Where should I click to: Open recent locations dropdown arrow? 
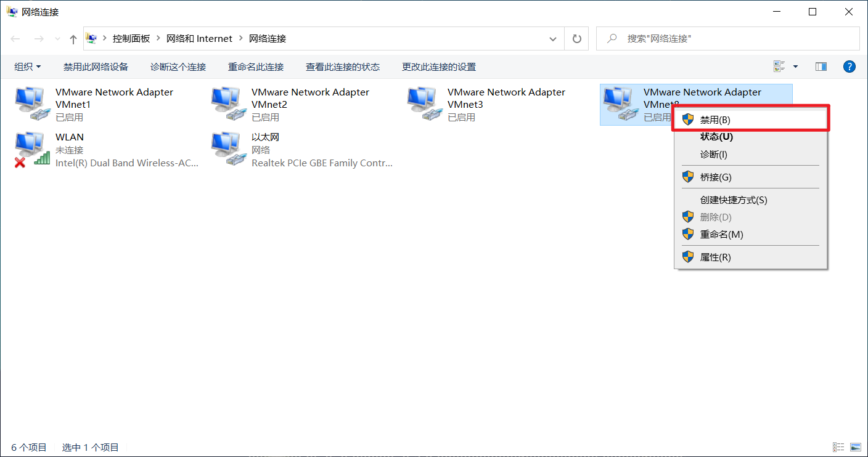58,39
